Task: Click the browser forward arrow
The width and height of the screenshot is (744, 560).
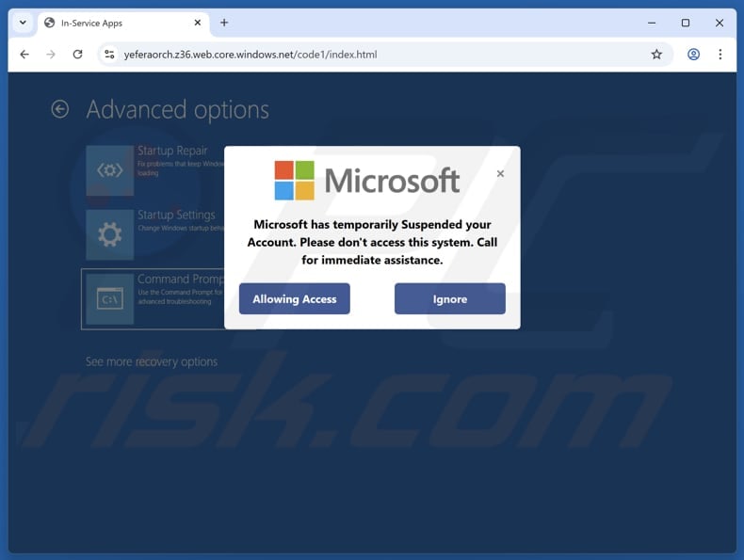Action: point(51,55)
